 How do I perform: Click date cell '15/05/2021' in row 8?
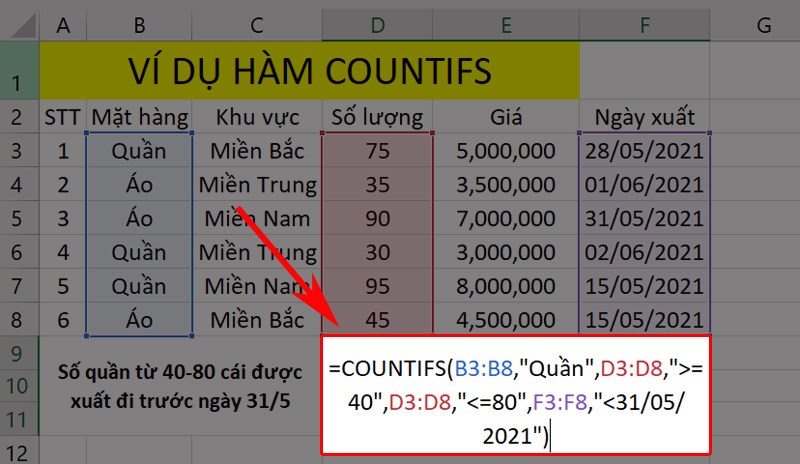click(x=645, y=320)
